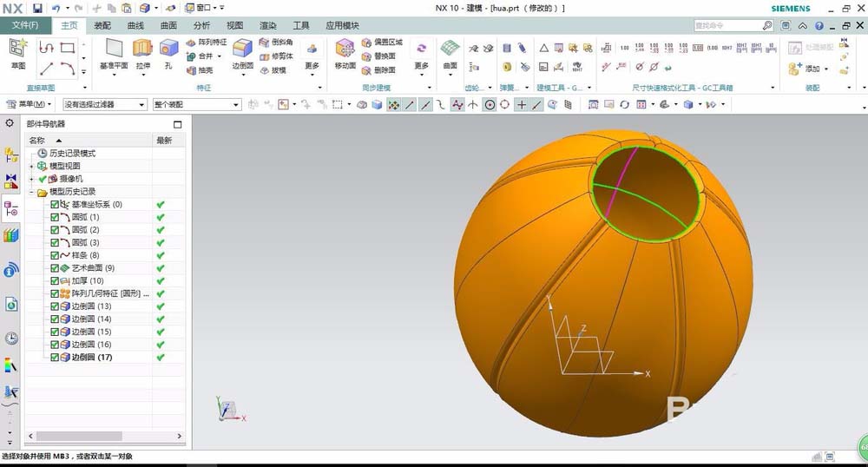Uncheck the 样条 (8) feature checkbox
Screen dimensions: 868x467
54,255
